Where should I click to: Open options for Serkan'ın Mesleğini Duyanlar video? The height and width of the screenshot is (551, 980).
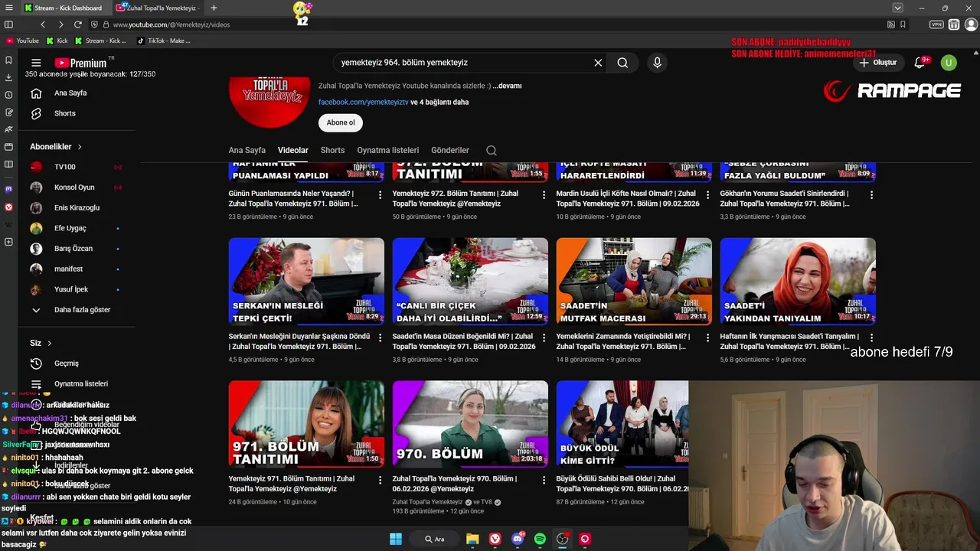pyautogui.click(x=380, y=337)
